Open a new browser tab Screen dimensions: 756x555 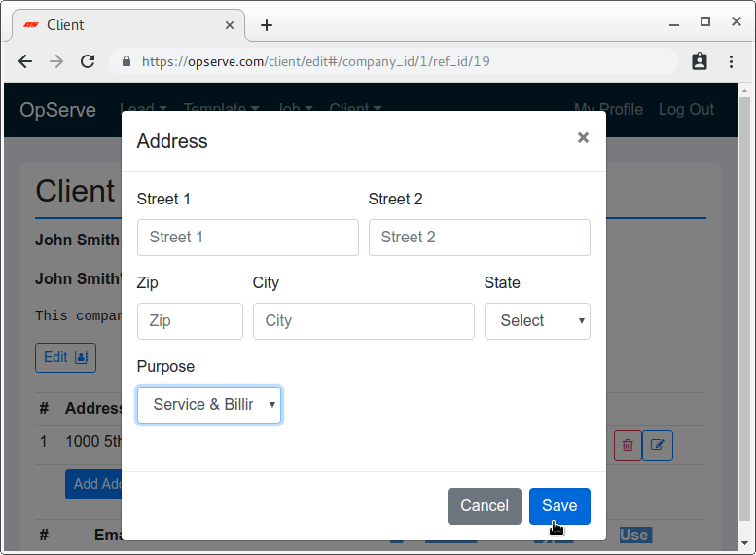click(x=267, y=25)
